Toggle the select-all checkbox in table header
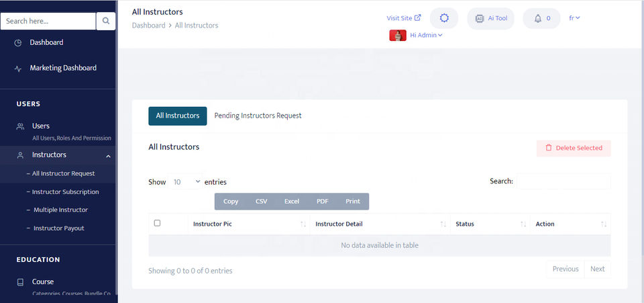This screenshot has width=644, height=303. point(158,223)
